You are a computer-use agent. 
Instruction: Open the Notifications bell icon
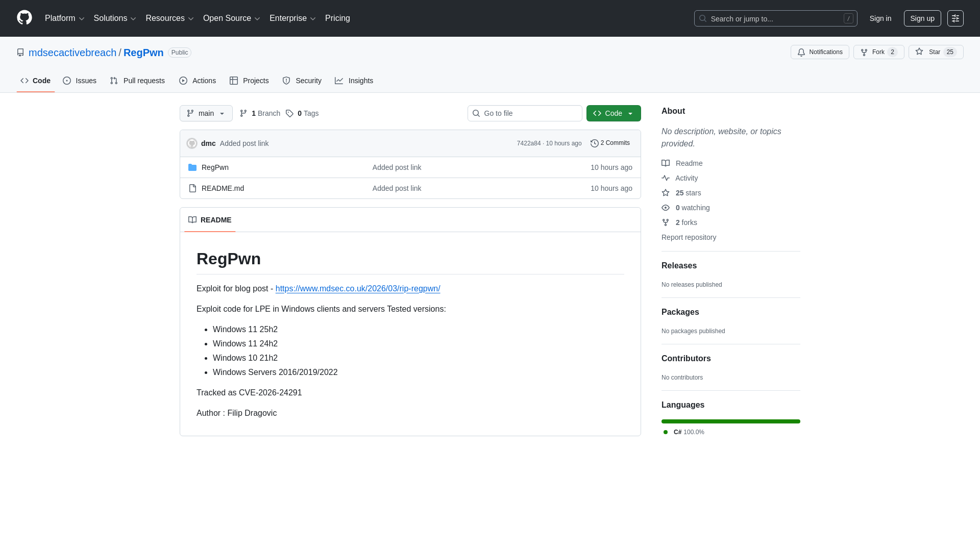801,52
